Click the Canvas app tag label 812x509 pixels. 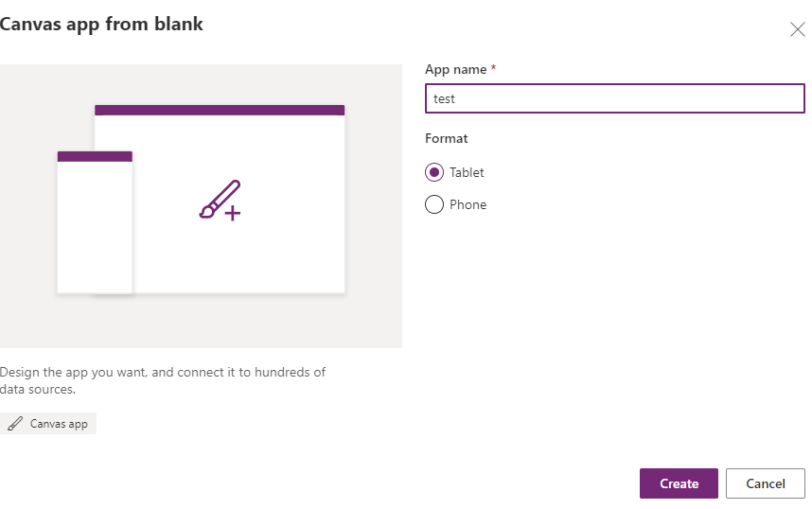pyautogui.click(x=59, y=424)
